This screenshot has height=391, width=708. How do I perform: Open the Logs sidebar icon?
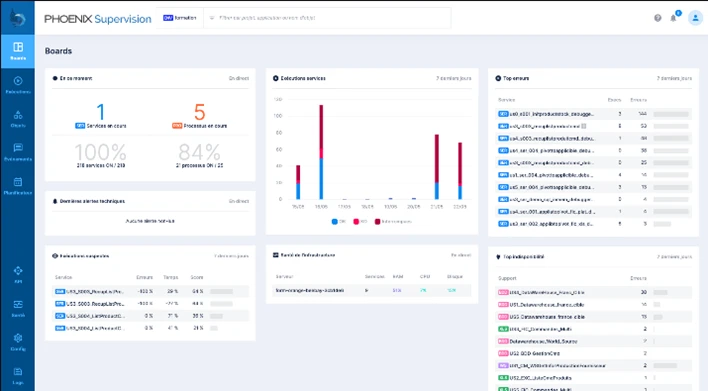(x=18, y=375)
